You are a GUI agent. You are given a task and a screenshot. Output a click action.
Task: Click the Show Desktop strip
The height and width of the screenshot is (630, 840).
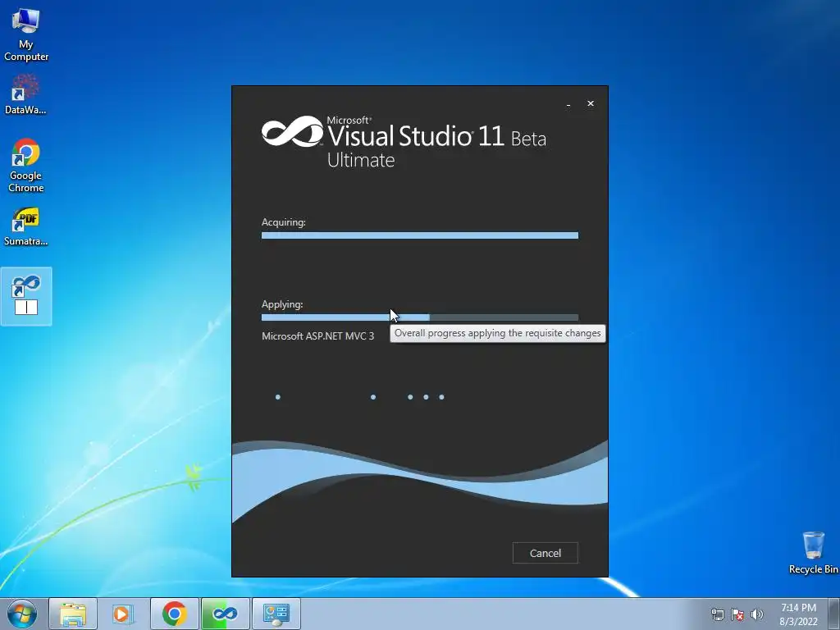click(x=834, y=614)
